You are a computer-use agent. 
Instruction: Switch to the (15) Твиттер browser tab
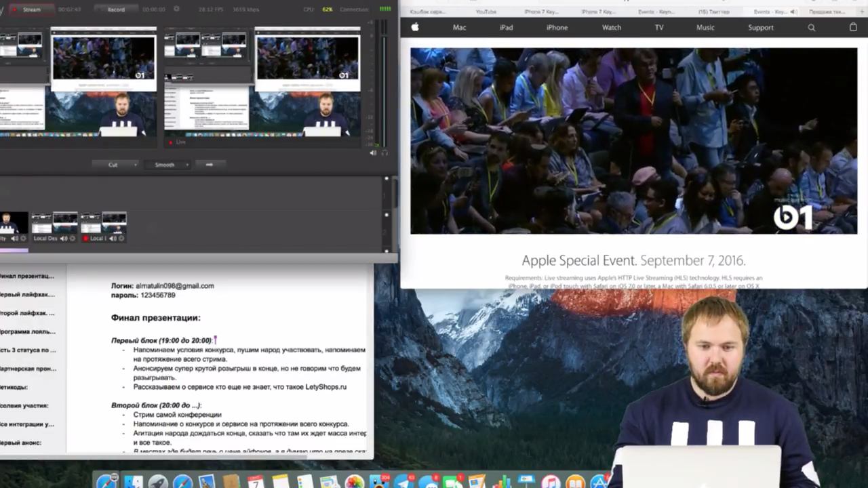(x=713, y=12)
